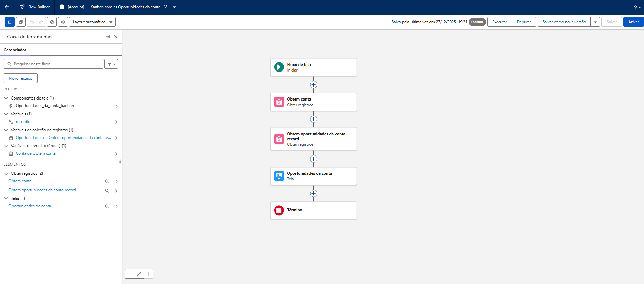Open Conta de Obtem conta link
The width and height of the screenshot is (644, 284).
click(35, 153)
